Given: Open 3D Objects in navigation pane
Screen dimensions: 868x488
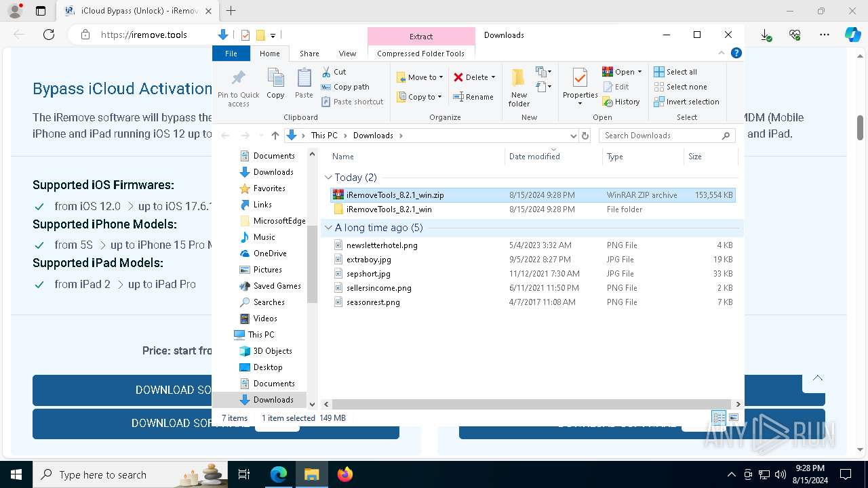Looking at the screenshot, I should [x=272, y=351].
